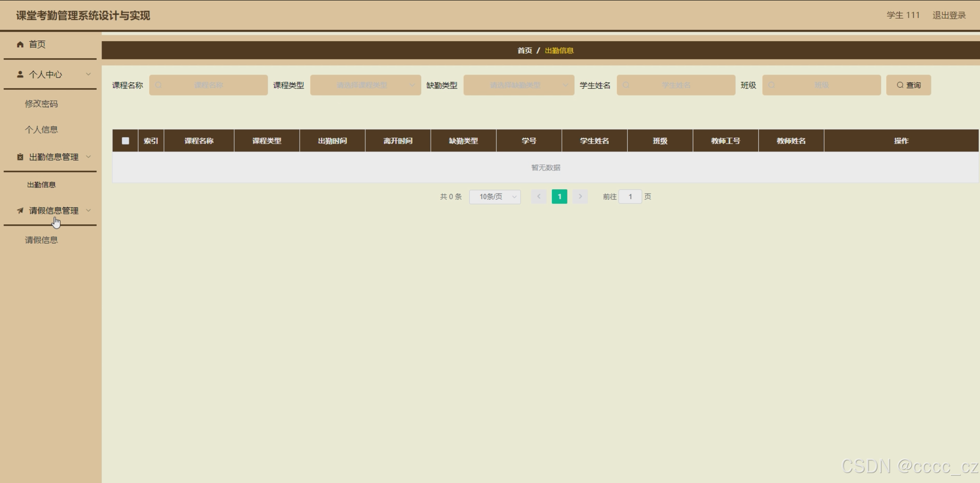This screenshot has height=483, width=980.
Task: Click the next page arrow in pagination
Action: point(580,197)
